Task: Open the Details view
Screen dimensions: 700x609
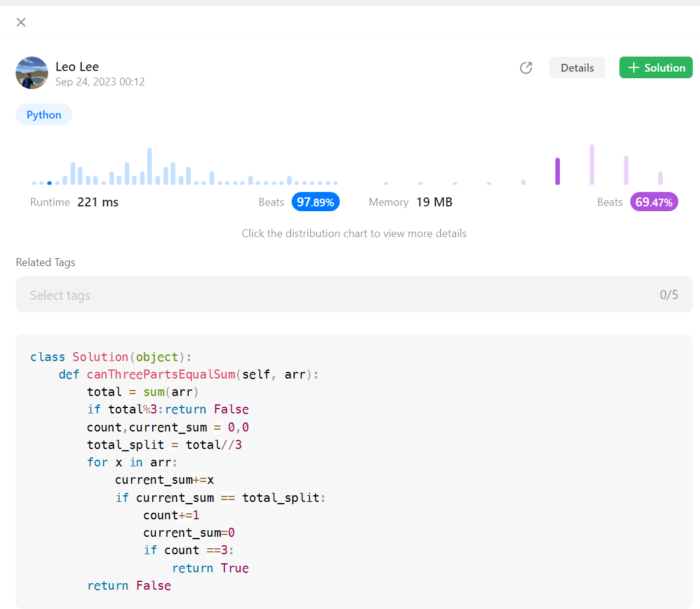Action: [x=577, y=67]
